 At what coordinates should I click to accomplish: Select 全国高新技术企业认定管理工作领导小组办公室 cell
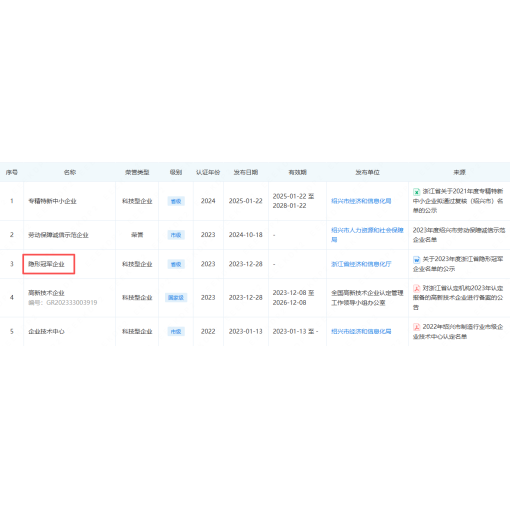[x=367, y=297]
